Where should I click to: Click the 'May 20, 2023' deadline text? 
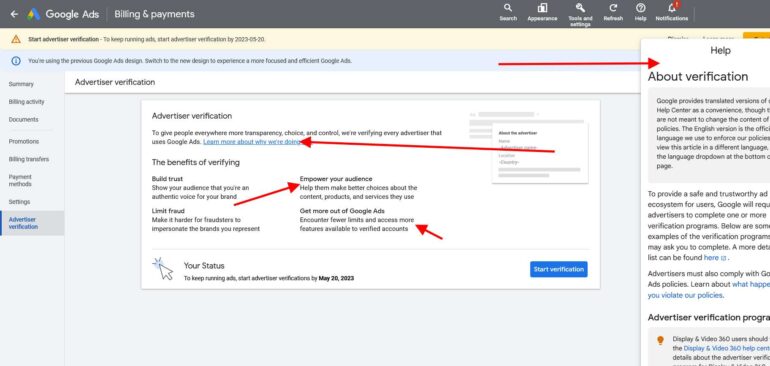pos(336,278)
